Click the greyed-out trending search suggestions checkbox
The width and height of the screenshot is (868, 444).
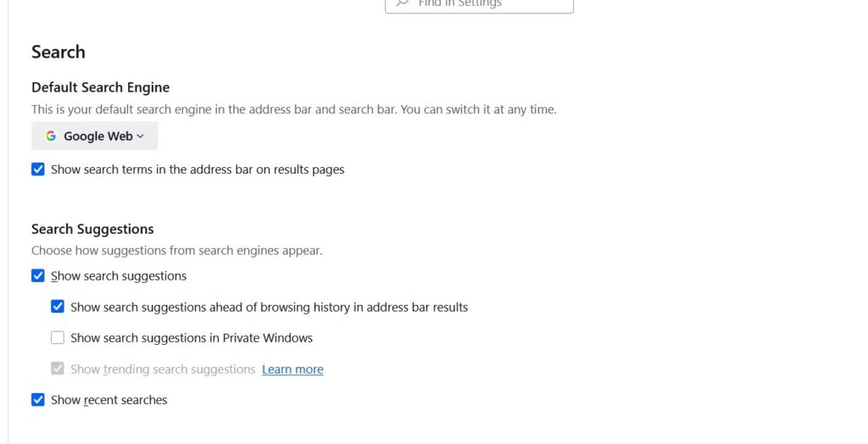58,369
